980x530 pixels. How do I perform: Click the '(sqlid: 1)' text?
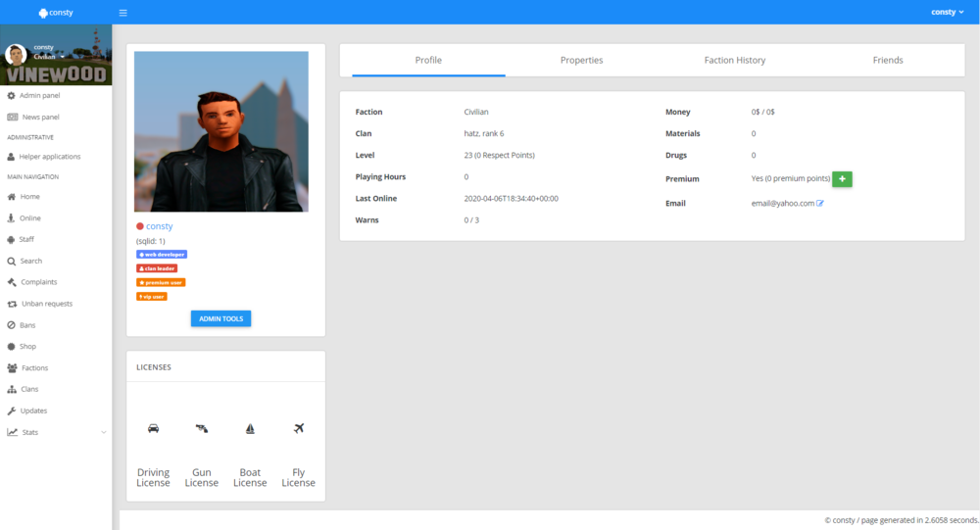point(151,241)
